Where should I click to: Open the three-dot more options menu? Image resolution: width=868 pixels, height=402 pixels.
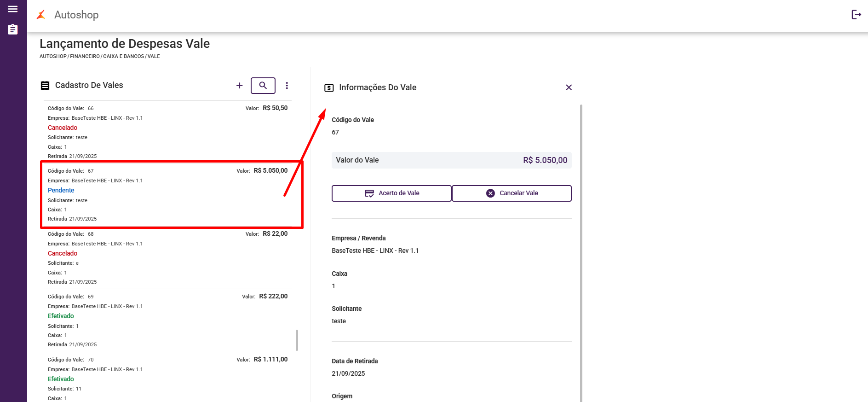pyautogui.click(x=287, y=86)
